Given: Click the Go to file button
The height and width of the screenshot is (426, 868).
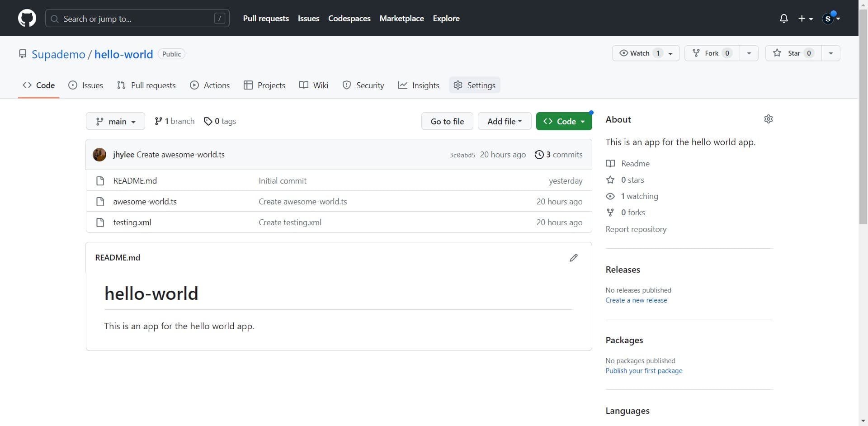Looking at the screenshot, I should click(447, 121).
